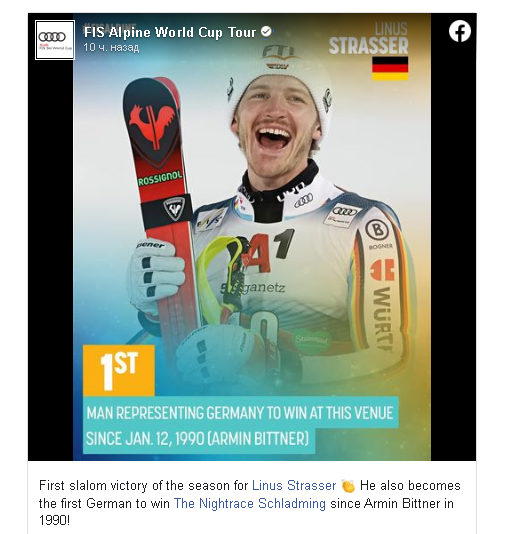Open the '10 ч. назад' post timestamp

click(x=111, y=47)
